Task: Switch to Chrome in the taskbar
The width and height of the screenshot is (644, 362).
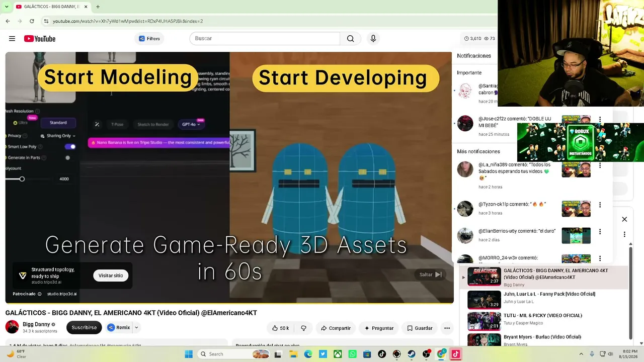Action: [x=441, y=354]
